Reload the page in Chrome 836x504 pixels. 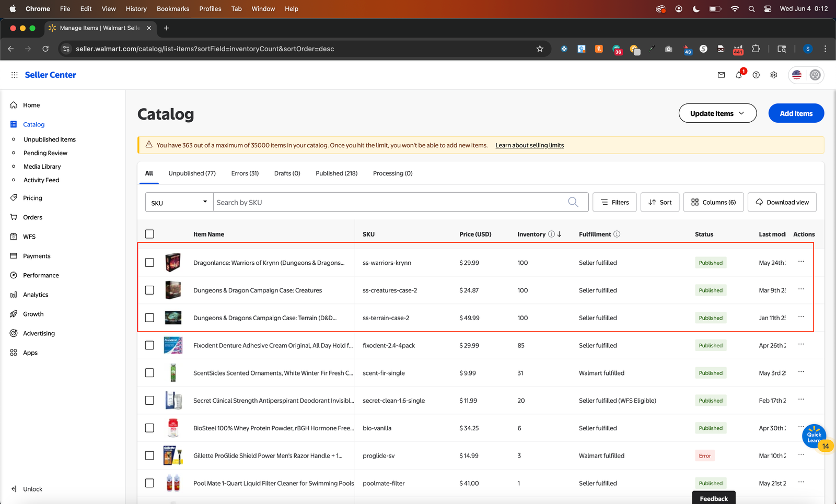click(45, 49)
